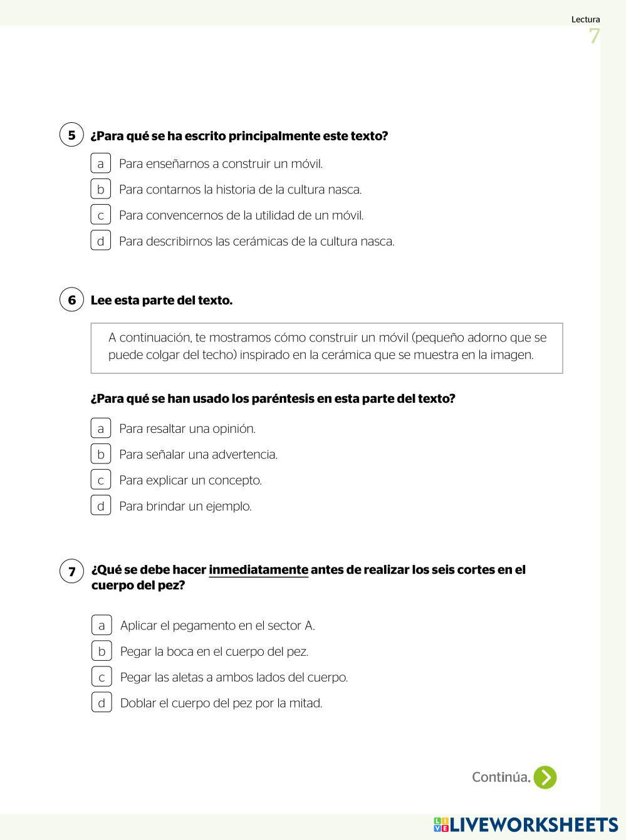
Task: Click the circled question number 6
Action: pos(72,299)
